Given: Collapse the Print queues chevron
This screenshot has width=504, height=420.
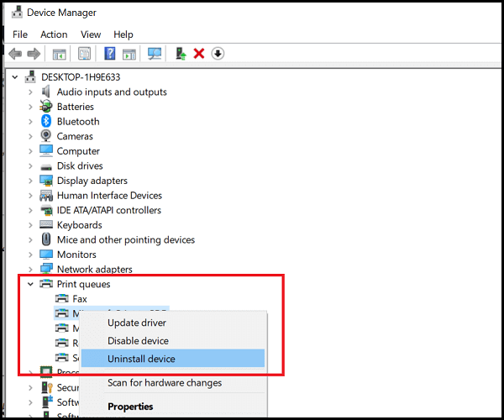Looking at the screenshot, I should [30, 284].
